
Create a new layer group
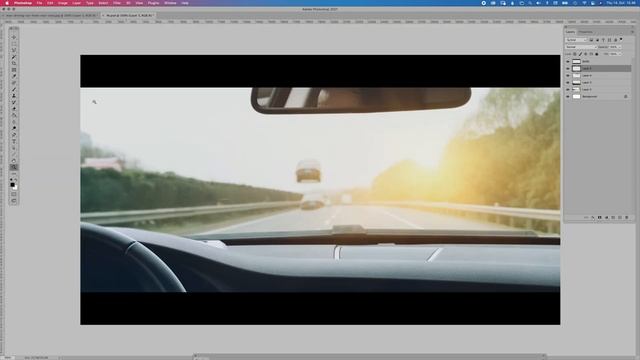[613, 218]
